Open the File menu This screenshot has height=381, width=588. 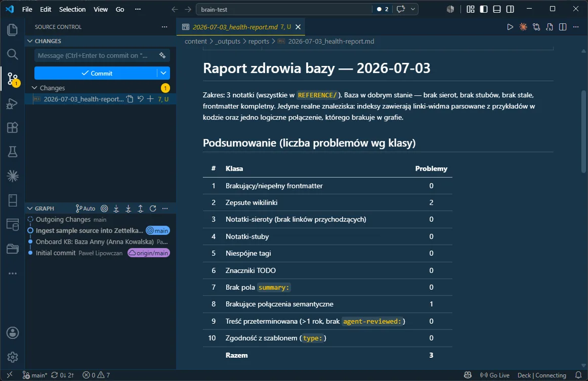point(27,9)
